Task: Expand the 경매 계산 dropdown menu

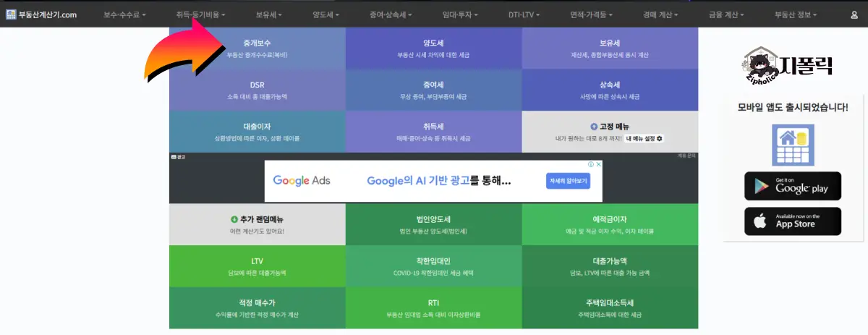Action: tap(659, 14)
